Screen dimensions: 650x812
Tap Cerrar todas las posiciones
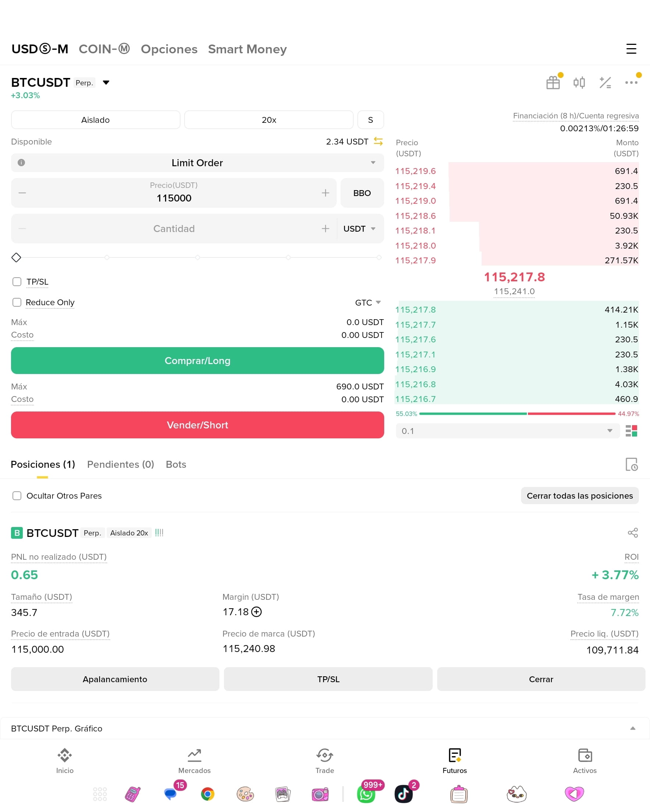[579, 496]
